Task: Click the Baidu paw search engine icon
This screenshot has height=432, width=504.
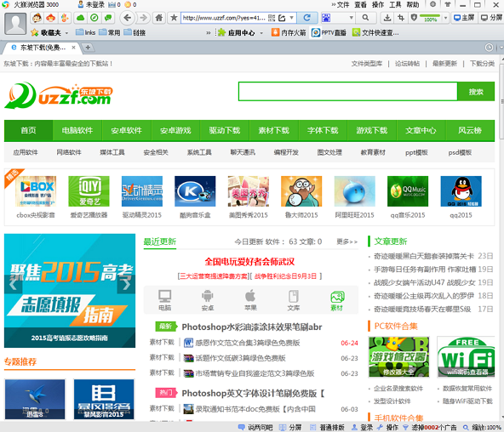Action: [326, 18]
